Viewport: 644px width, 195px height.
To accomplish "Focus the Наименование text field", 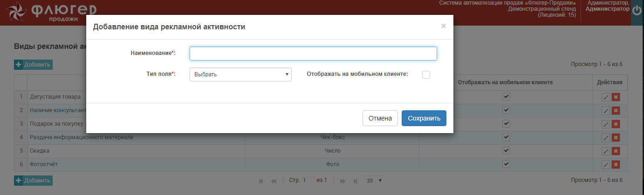I will coord(313,54).
